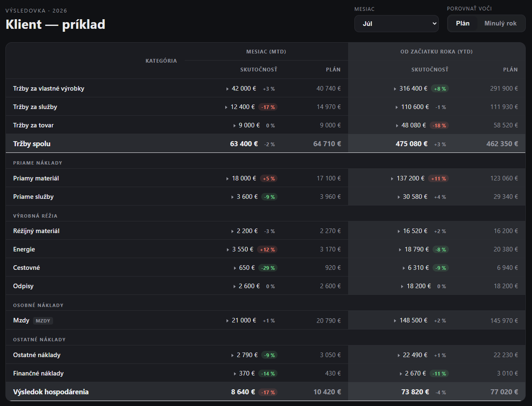Expand year-to-date 18 200 € actual for Odpisy
This screenshot has width=532, height=406.
[415, 286]
